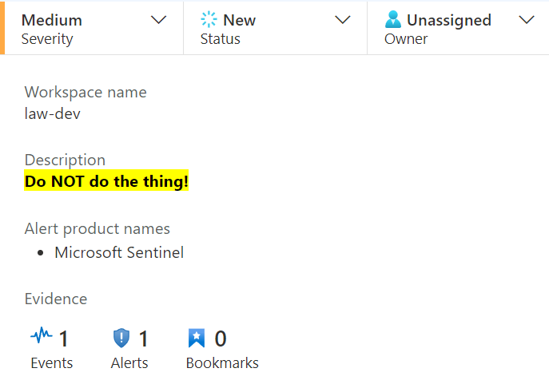Click the Bookmarks star ribbon icon

(197, 339)
